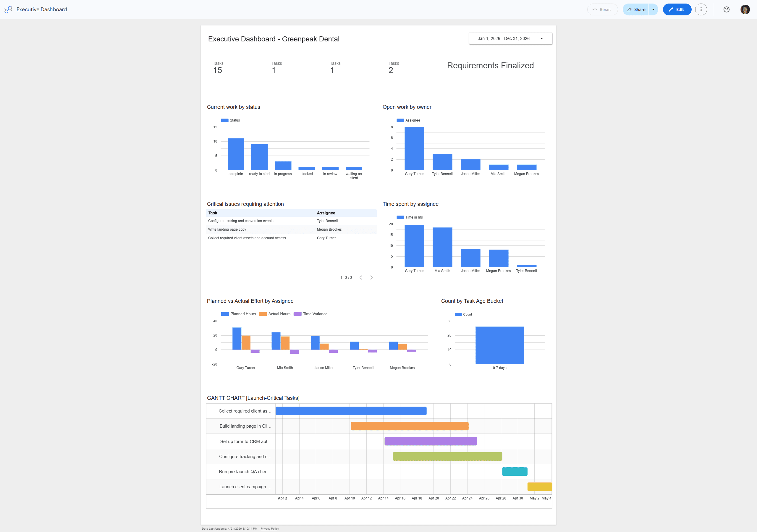Image resolution: width=757 pixels, height=532 pixels.
Task: Click the app logo in the top left
Action: click(x=8, y=9)
